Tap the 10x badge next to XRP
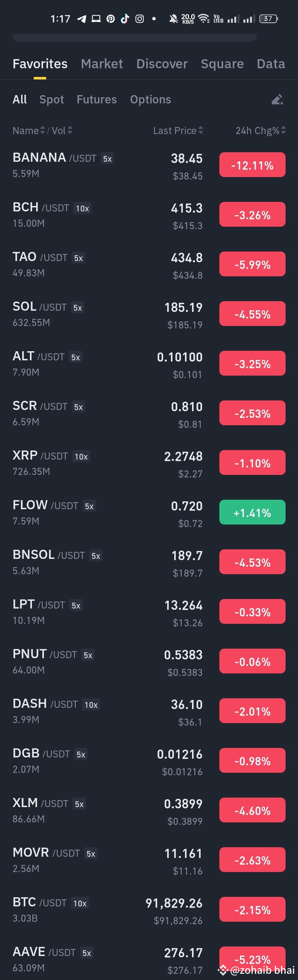298x980 pixels. (81, 456)
